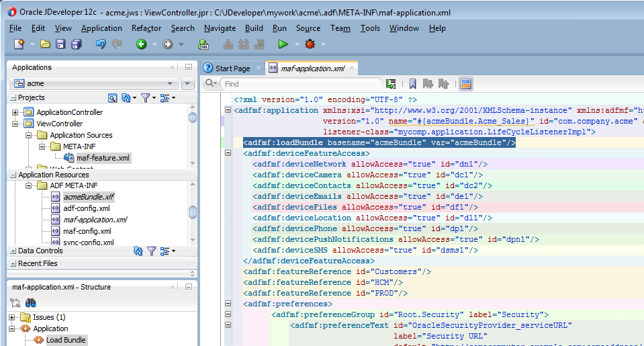Click the Data Controls filter funnel icon
Screen dimensions: 644x346
click(x=152, y=251)
